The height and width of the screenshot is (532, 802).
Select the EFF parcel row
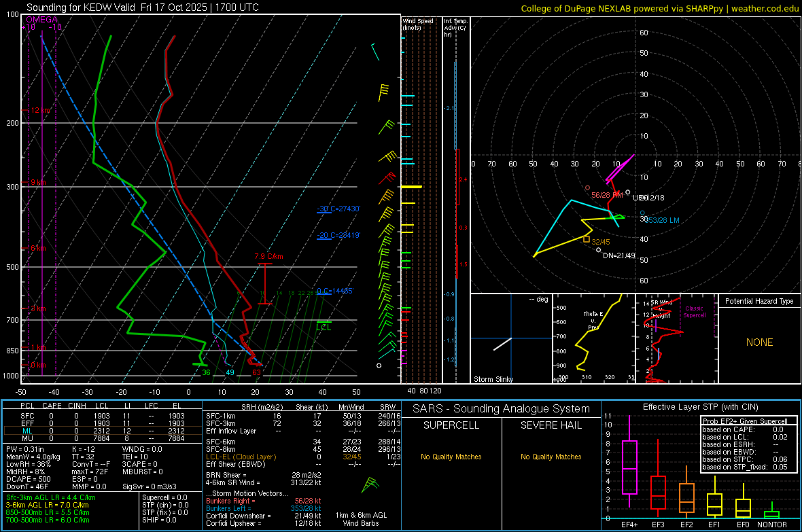tap(103, 423)
